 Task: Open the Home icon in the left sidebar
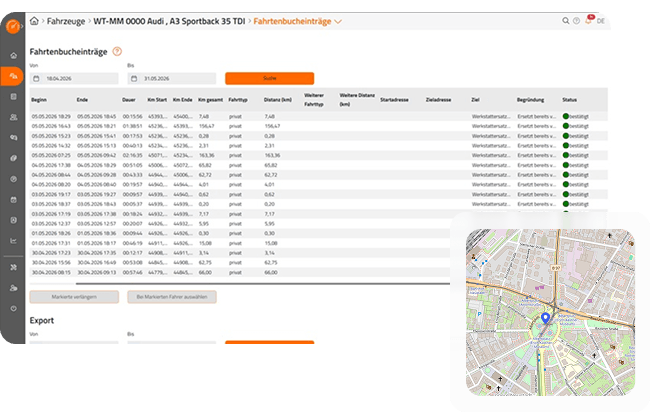click(x=13, y=55)
